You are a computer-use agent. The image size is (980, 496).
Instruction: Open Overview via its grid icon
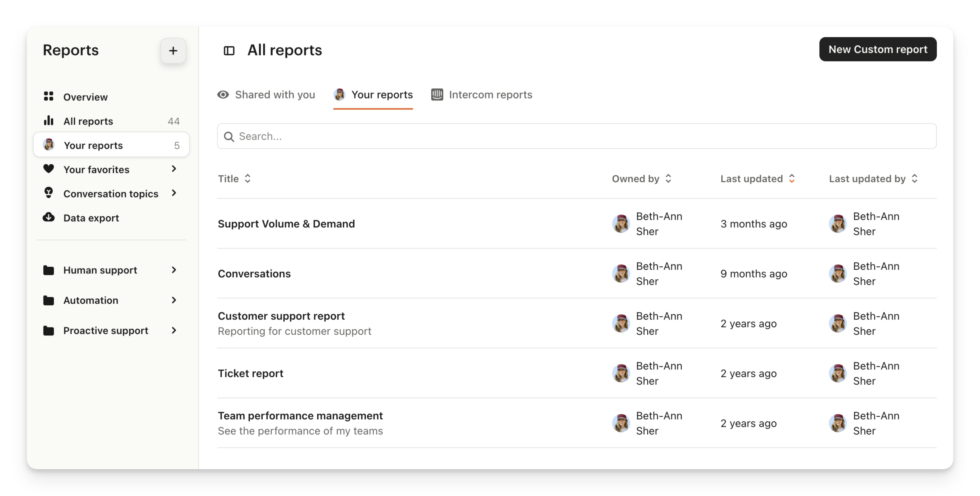(49, 96)
